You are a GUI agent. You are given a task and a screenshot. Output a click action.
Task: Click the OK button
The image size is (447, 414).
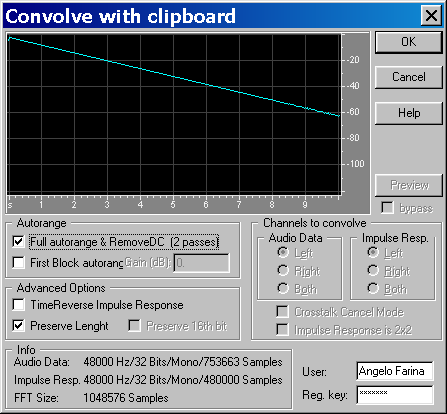pyautogui.click(x=409, y=42)
